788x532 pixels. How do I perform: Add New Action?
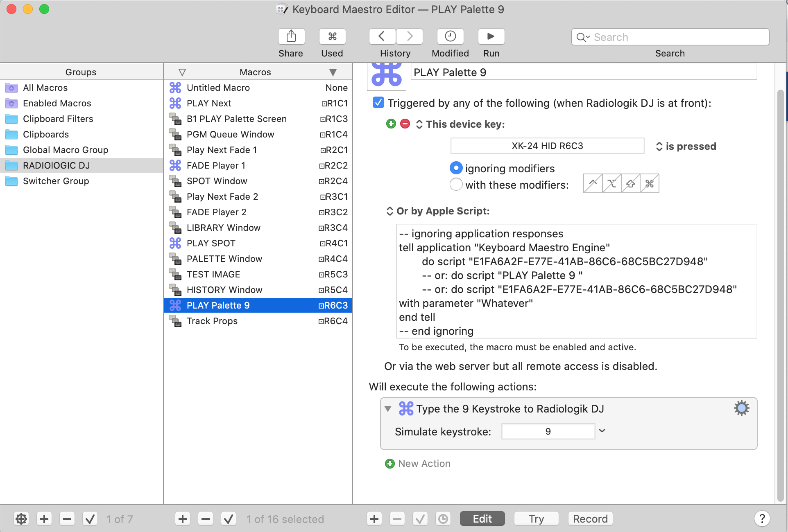pos(418,464)
